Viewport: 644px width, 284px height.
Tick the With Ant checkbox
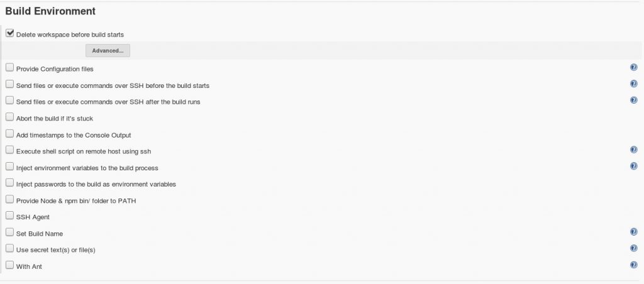10,265
